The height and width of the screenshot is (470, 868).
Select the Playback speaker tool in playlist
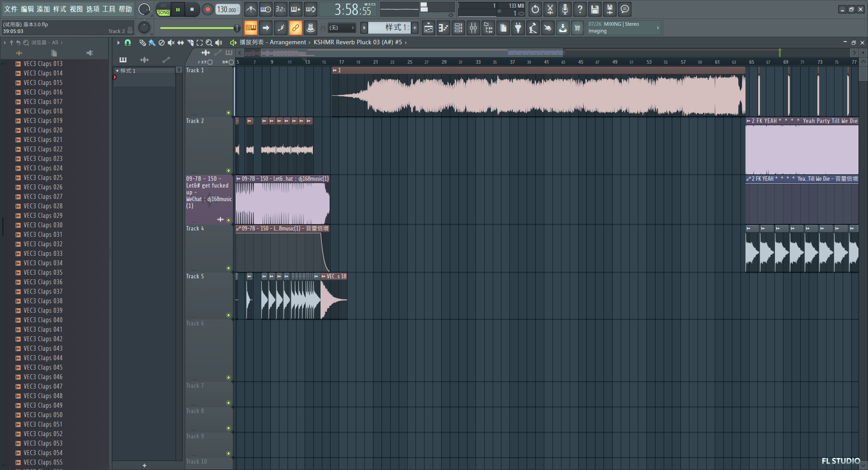[219, 42]
